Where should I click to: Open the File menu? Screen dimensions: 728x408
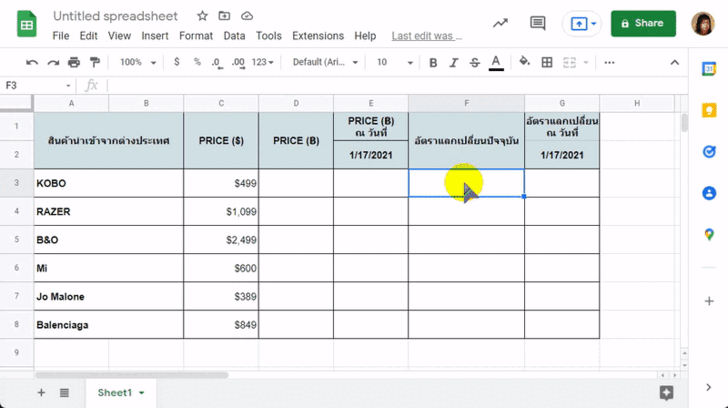pyautogui.click(x=61, y=36)
